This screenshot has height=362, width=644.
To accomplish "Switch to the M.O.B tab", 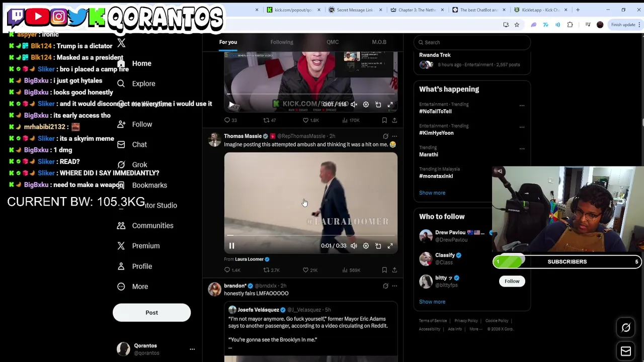I will [x=379, y=42].
